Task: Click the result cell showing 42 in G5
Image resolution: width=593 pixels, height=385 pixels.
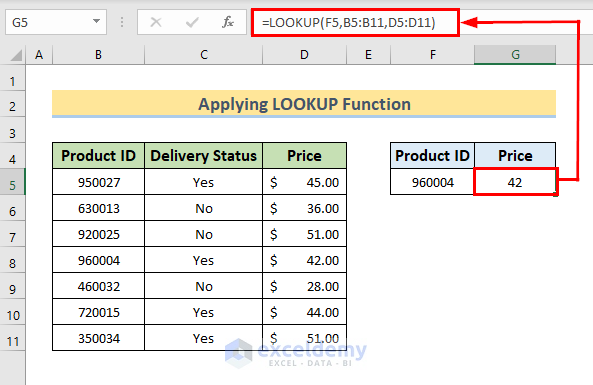Action: tap(515, 182)
